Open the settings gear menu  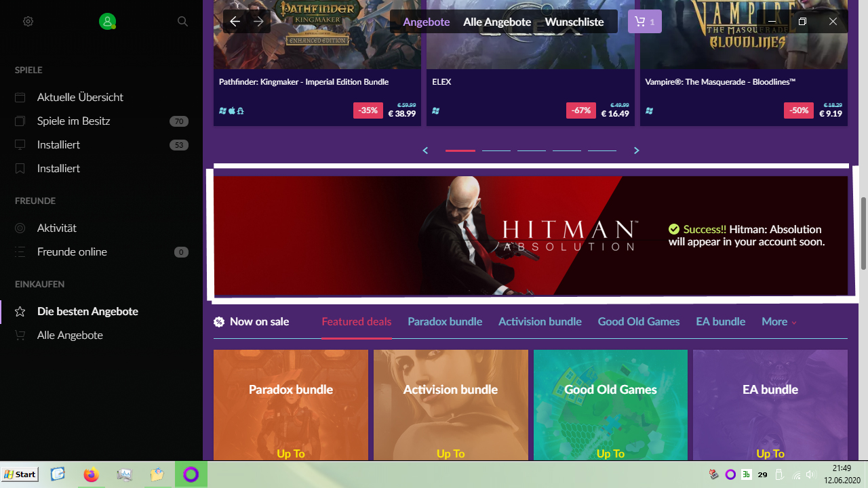(x=28, y=22)
